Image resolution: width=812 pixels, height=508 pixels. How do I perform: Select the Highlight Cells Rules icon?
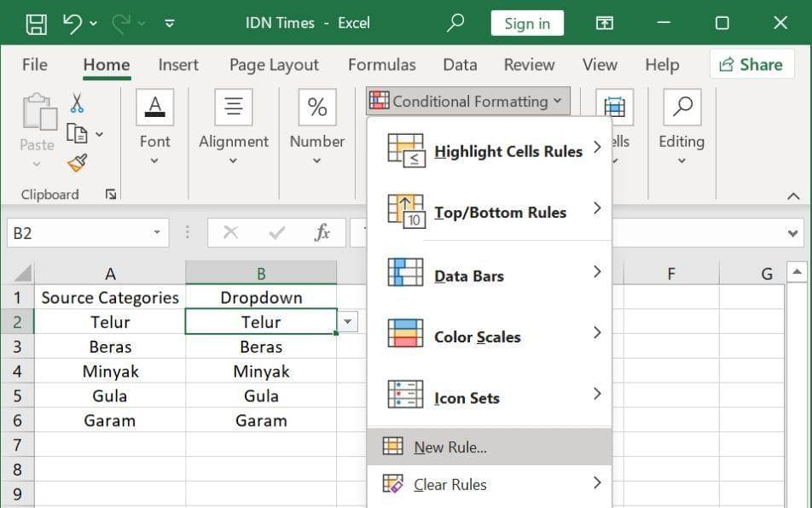[x=408, y=149]
